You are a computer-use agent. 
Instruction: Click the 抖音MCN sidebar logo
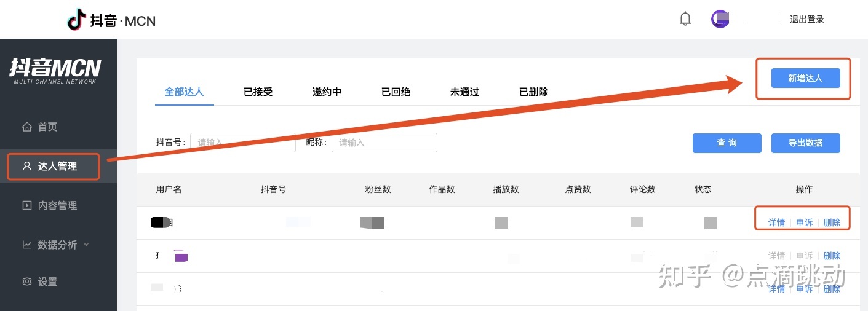[x=55, y=70]
